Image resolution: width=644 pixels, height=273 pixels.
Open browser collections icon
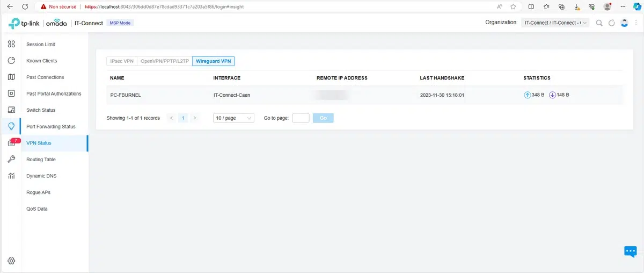[x=561, y=6]
